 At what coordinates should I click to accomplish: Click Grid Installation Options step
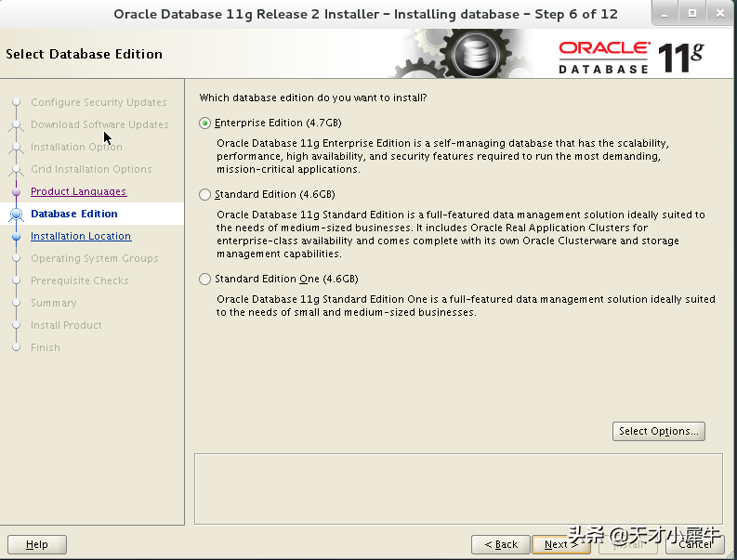[x=91, y=169]
